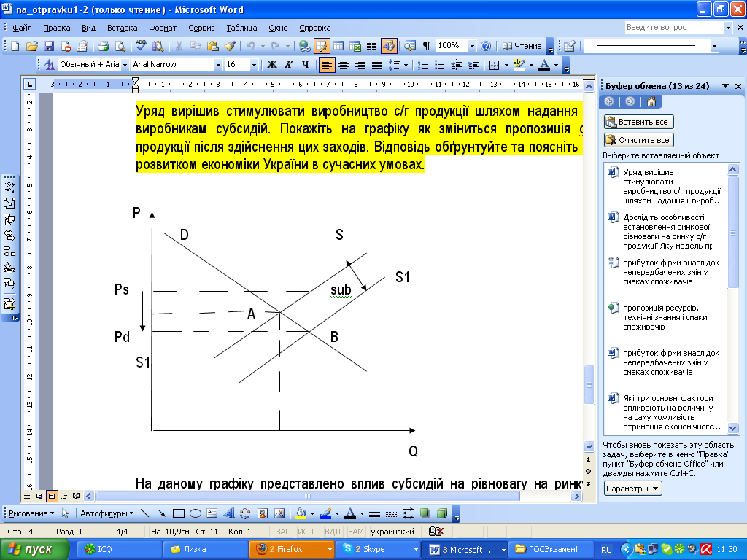Open ГОСЭкзамен folder in taskbar

click(551, 550)
